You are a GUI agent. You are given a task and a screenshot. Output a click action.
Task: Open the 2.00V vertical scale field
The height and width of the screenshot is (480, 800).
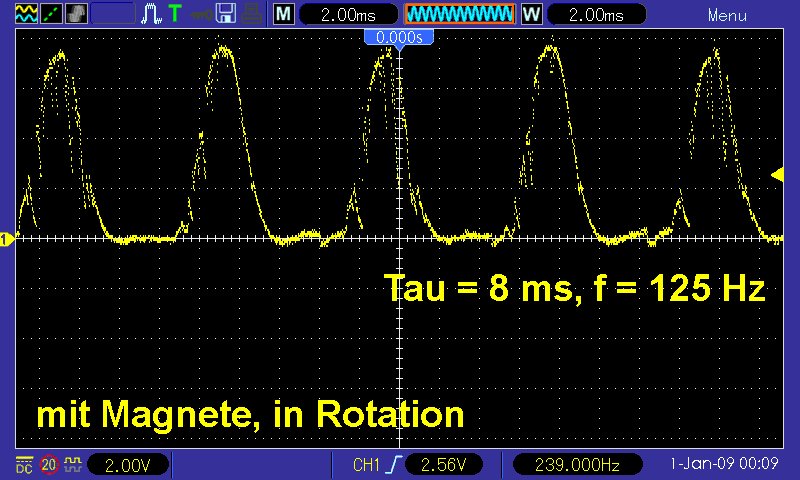click(129, 465)
